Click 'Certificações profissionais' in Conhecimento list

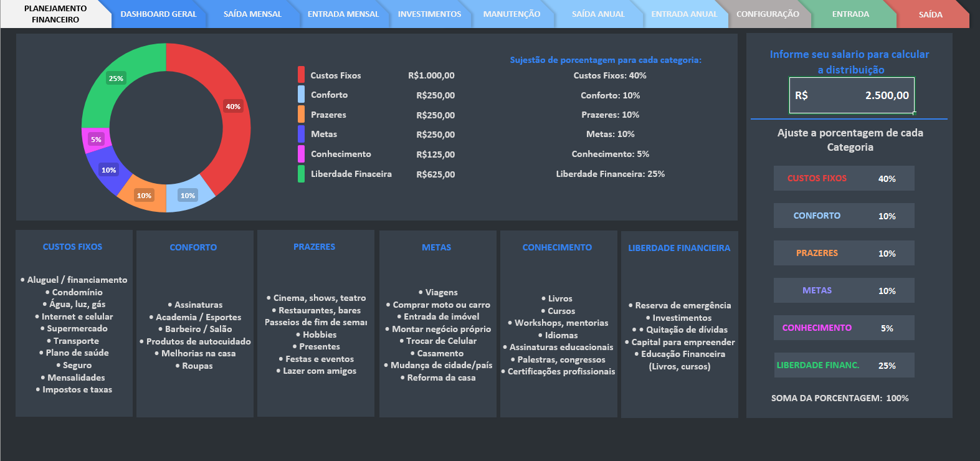558,371
